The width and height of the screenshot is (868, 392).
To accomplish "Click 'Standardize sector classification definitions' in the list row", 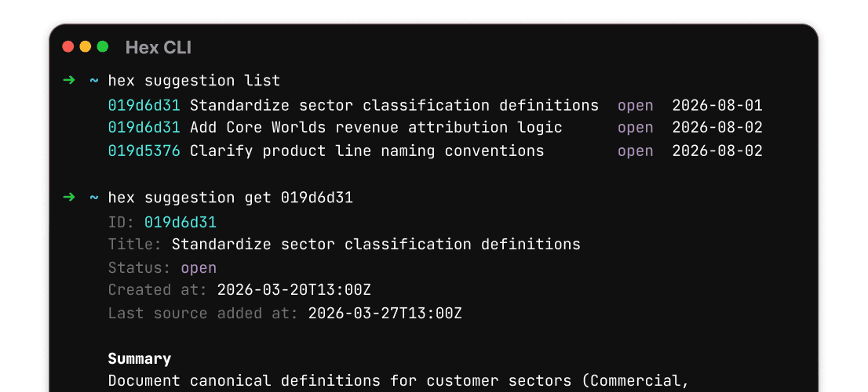I will 394,105.
